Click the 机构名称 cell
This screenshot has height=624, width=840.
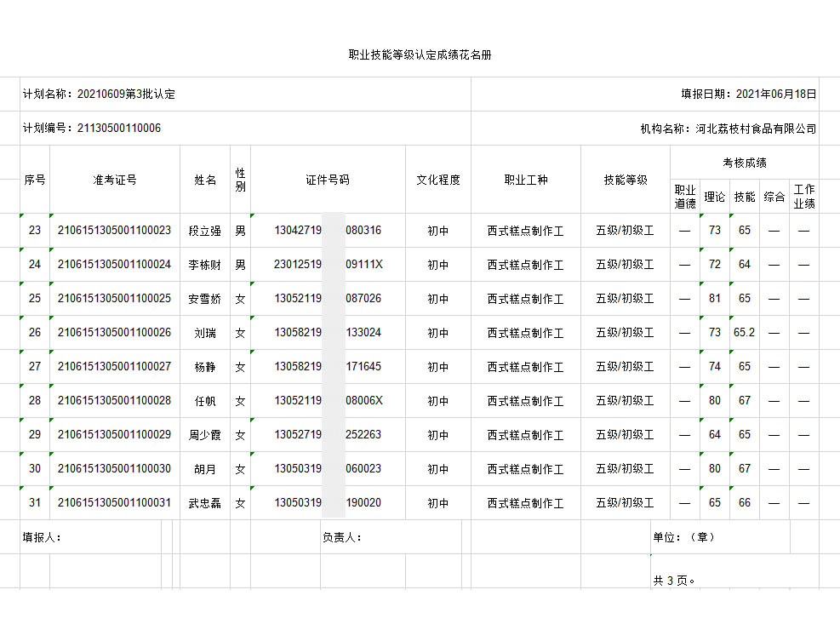click(728, 129)
